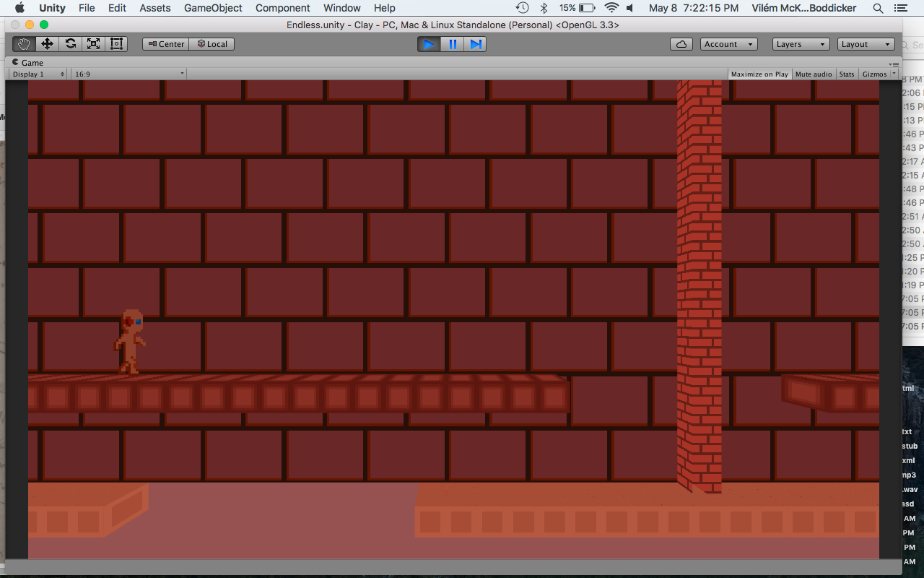Select the Game view tab
924x578 pixels.
27,63
